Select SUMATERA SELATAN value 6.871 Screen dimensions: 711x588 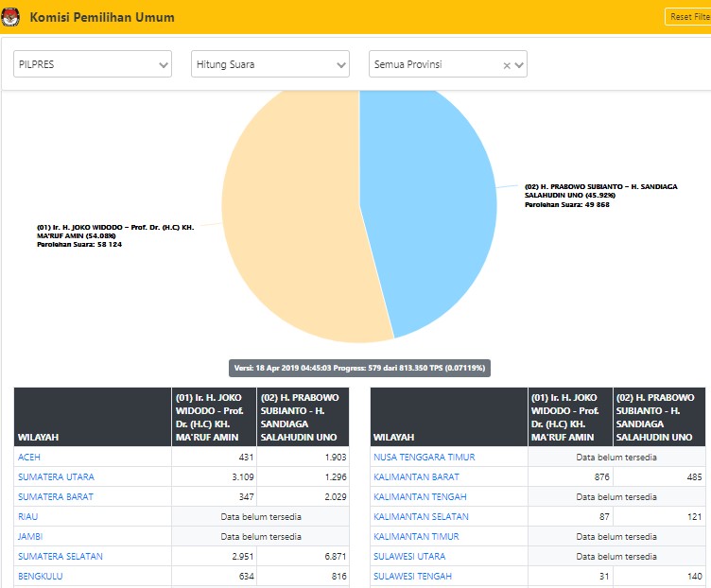point(336,556)
